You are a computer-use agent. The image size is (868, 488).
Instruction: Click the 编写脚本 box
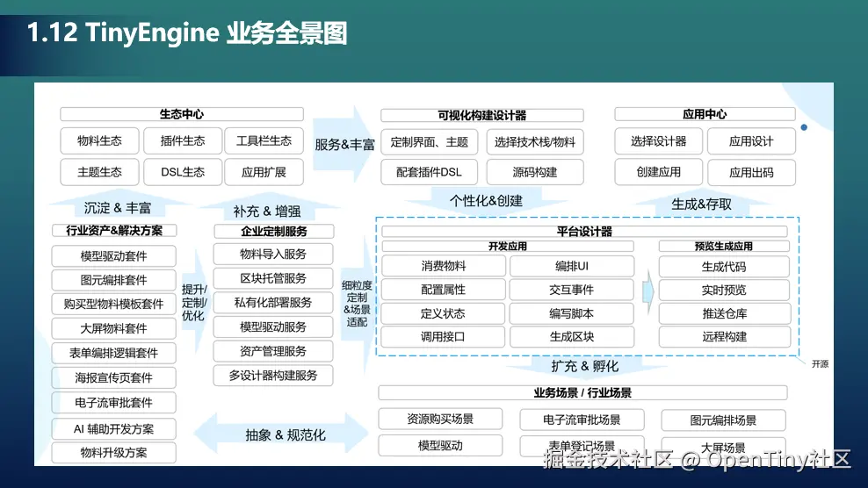[x=572, y=313]
